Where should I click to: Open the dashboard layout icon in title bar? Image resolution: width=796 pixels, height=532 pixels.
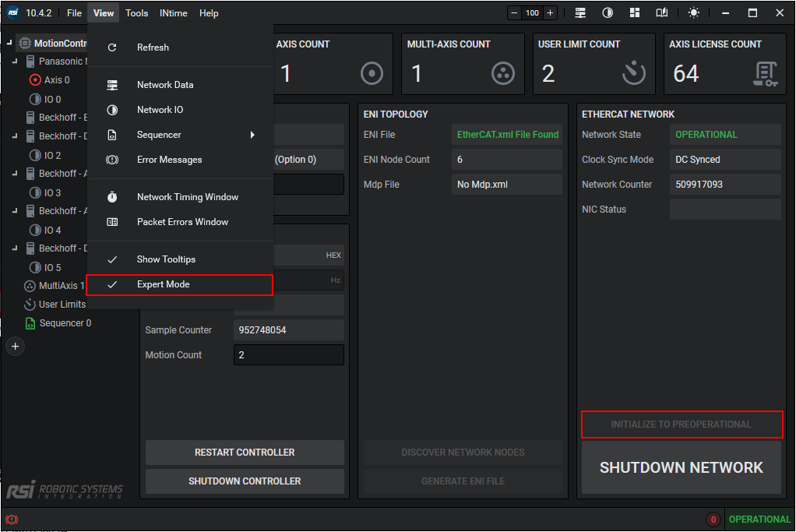pos(635,13)
